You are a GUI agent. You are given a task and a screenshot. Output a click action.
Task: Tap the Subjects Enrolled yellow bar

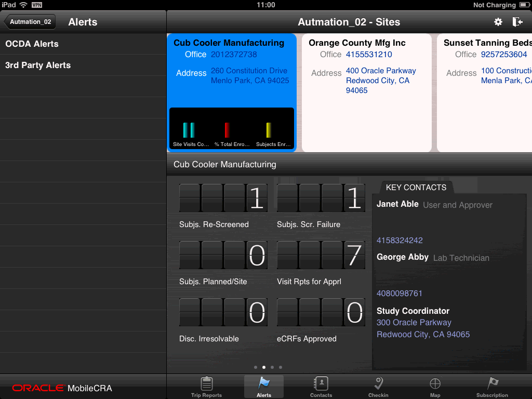(269, 130)
